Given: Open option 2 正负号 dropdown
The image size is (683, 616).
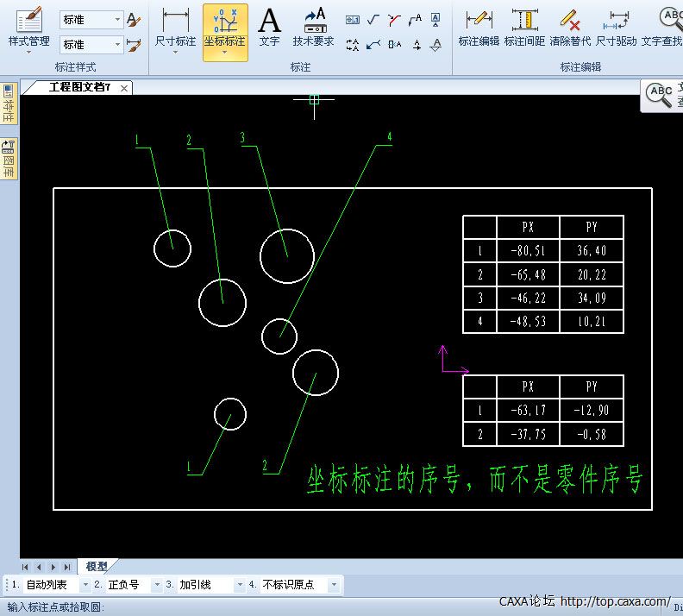Looking at the screenshot, I should click(x=157, y=585).
